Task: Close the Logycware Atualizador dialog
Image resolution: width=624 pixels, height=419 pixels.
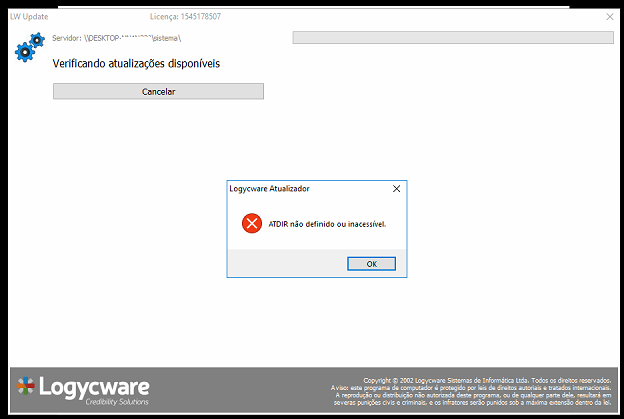Action: (396, 188)
